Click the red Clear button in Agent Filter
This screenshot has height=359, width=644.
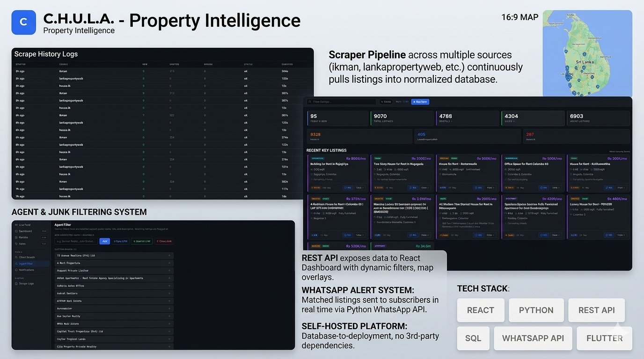(164, 241)
